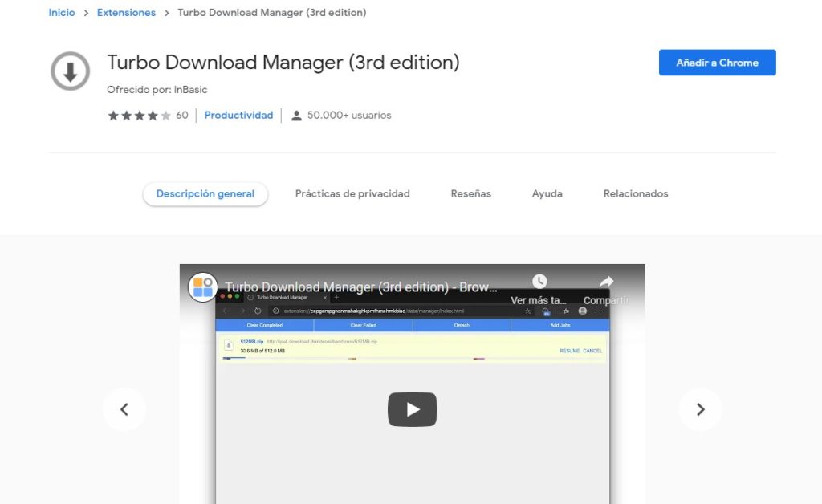Go to the previous carousel slide
The height and width of the screenshot is (504, 822).
coord(124,409)
